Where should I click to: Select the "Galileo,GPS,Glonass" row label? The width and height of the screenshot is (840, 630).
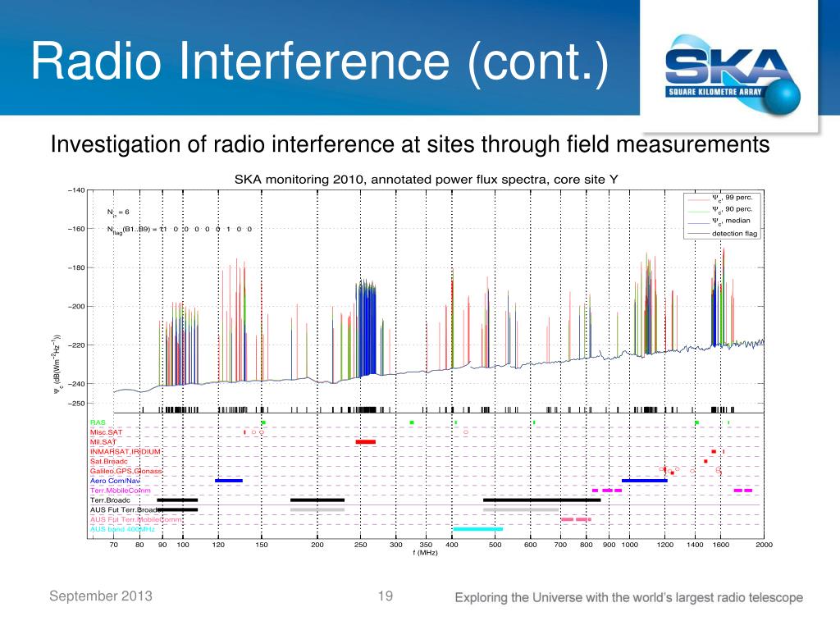click(126, 471)
